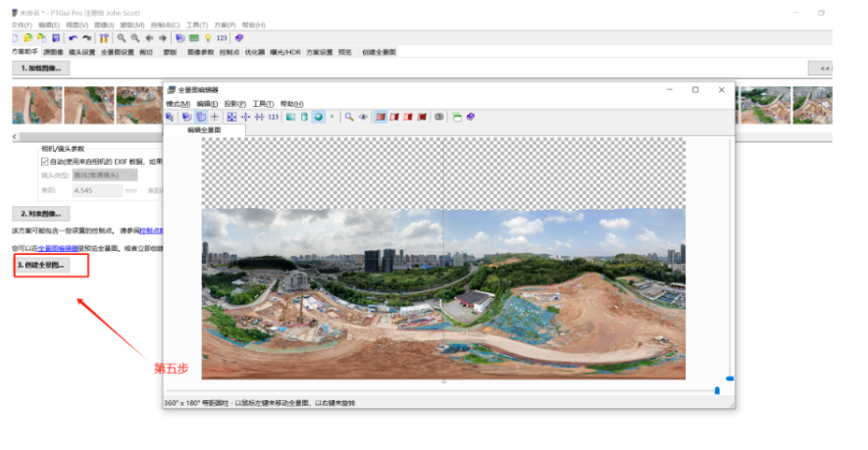Select first source image thumbnail

37,105
